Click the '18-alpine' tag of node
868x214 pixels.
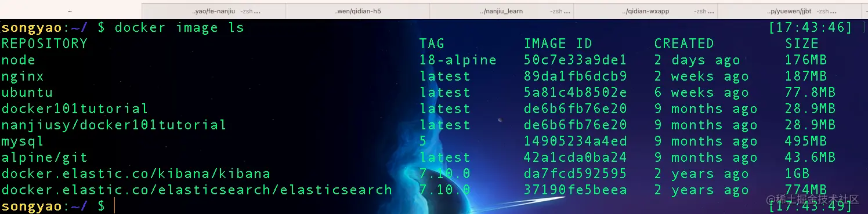pos(458,60)
